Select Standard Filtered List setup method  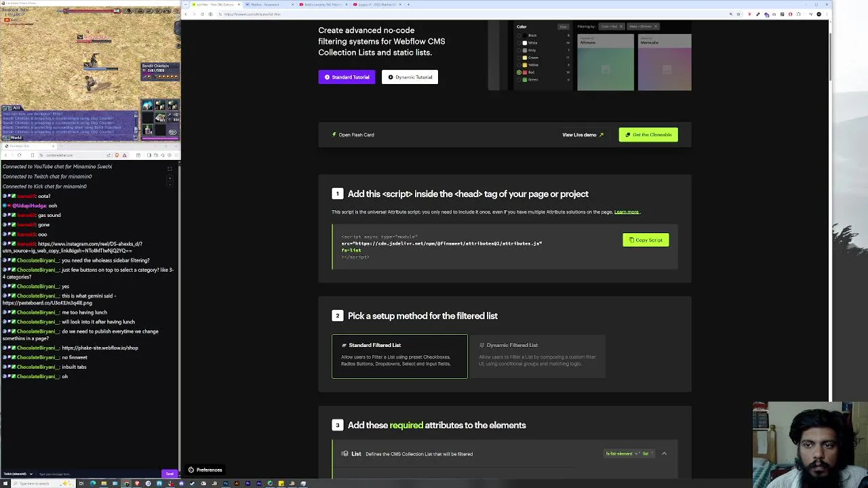point(399,356)
